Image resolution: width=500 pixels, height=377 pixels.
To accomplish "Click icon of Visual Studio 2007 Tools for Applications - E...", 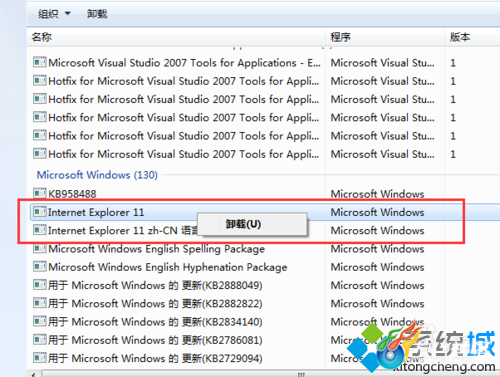I will 40,62.
